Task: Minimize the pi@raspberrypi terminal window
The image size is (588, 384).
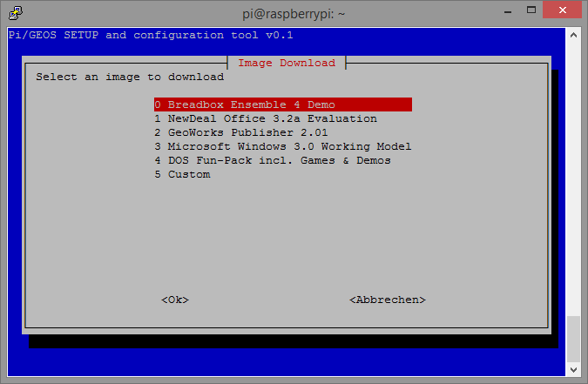Action: 508,10
